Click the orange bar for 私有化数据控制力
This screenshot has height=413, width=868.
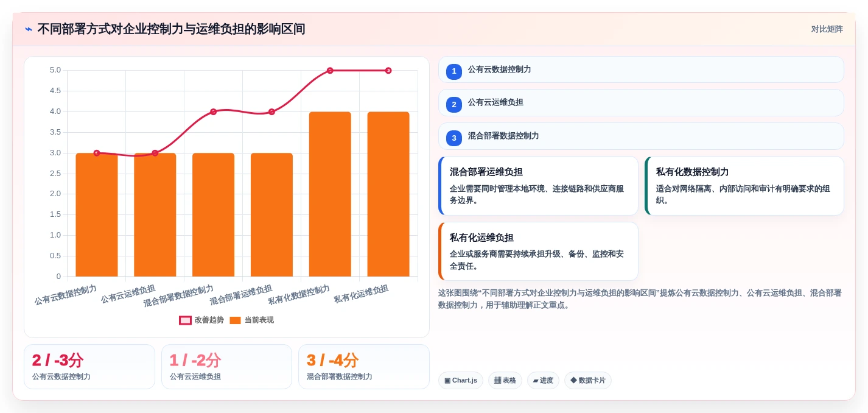pyautogui.click(x=330, y=194)
